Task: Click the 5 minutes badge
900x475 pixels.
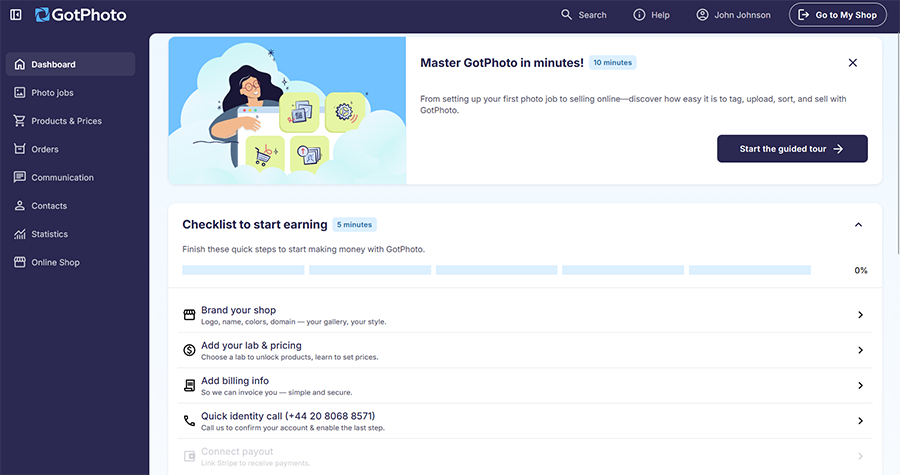Action: [354, 225]
